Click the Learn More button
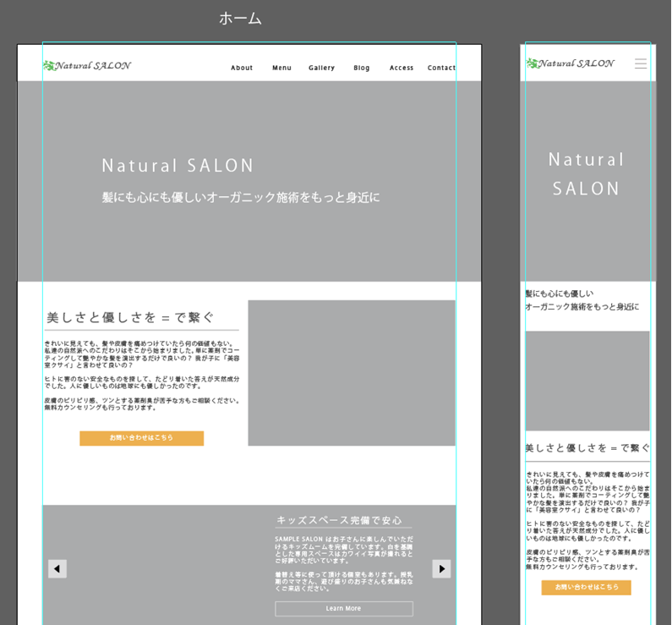This screenshot has width=672, height=625. 344,609
